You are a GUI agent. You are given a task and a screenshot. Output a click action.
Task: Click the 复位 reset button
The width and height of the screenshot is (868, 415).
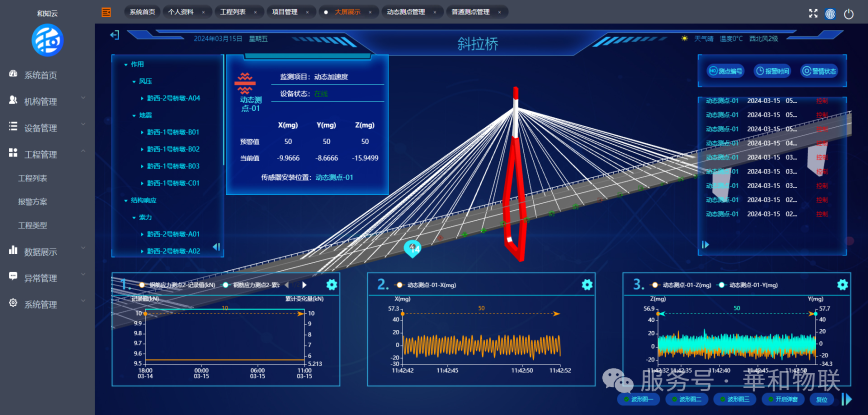(822, 399)
